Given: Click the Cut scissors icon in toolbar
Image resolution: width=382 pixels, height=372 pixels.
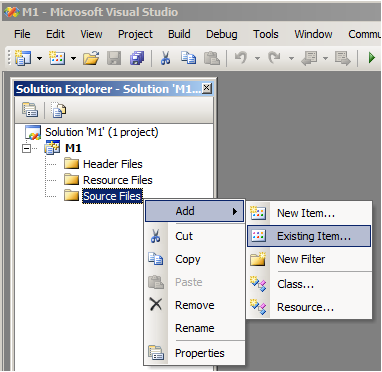Looking at the screenshot, I should (x=165, y=58).
